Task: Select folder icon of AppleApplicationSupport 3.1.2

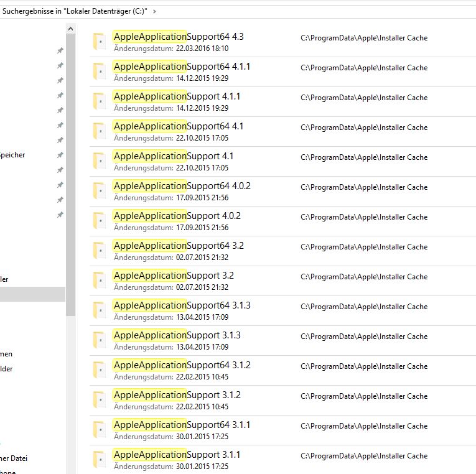Action: 100,400
